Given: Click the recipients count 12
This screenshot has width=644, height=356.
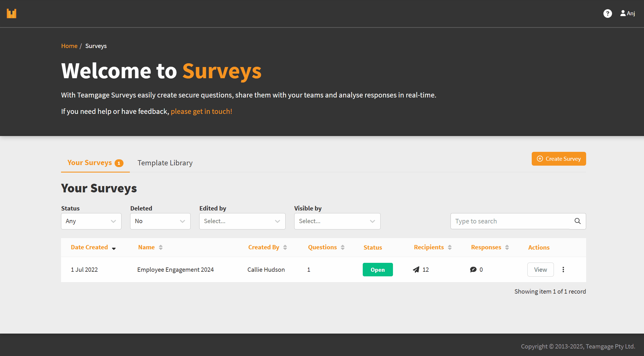Looking at the screenshot, I should [426, 269].
